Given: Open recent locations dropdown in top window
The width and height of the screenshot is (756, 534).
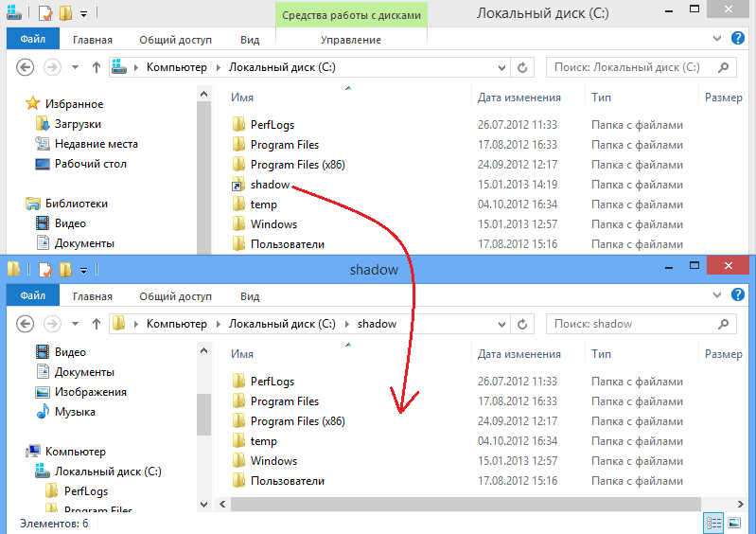Looking at the screenshot, I should pyautogui.click(x=75, y=67).
